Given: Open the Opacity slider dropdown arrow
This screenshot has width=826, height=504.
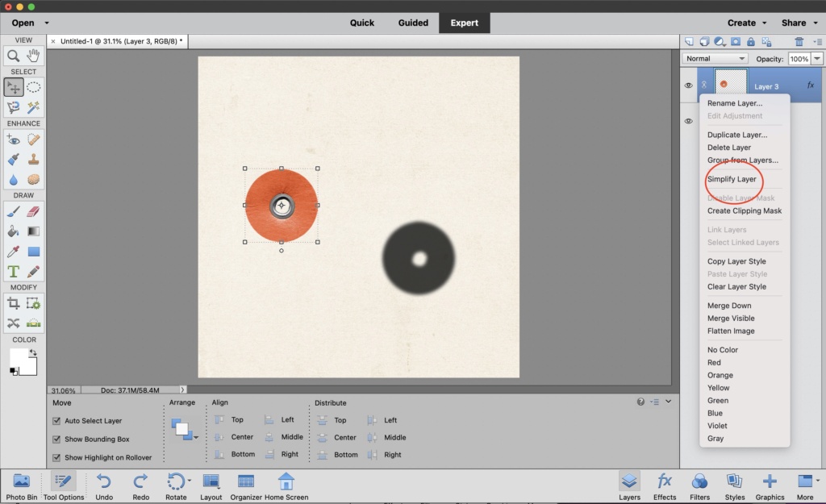Looking at the screenshot, I should pyautogui.click(x=817, y=58).
